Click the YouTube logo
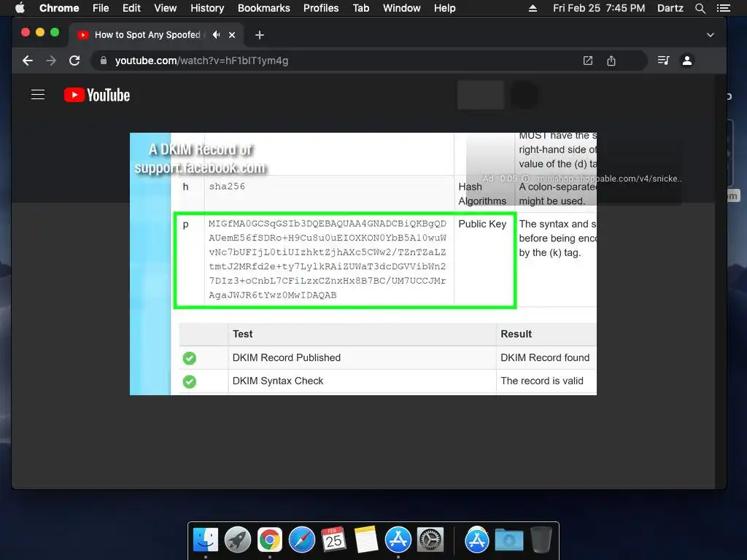 [97, 95]
